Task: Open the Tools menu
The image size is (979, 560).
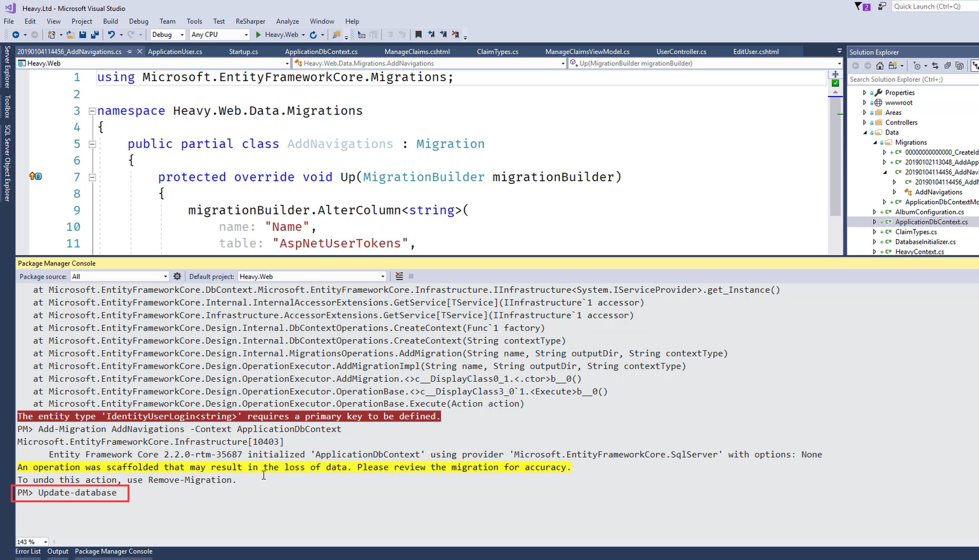Action: 194,21
